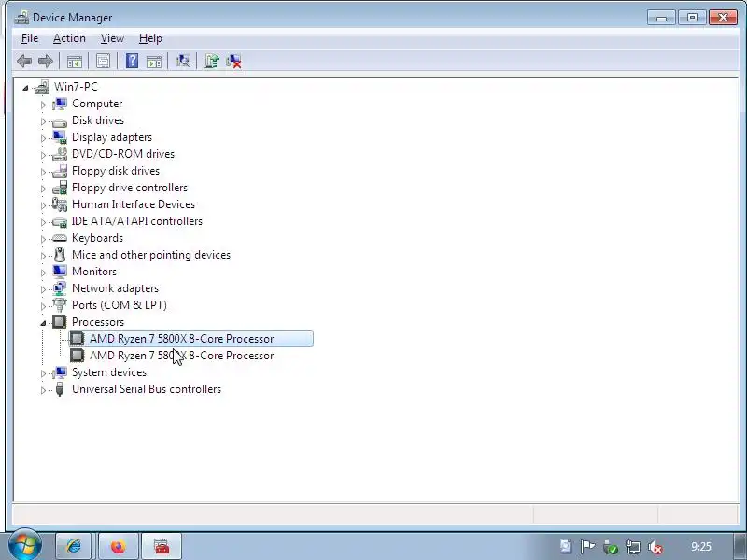Launch Internet Explorer from the taskbar
This screenshot has height=560, width=747.
(74, 546)
